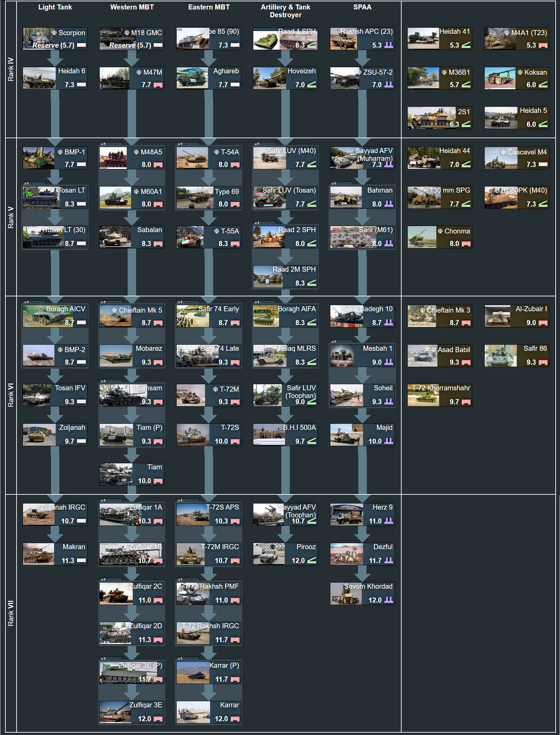The image size is (560, 735).
Task: Click the emblem icon beside Asad Babil
Action: click(x=434, y=350)
